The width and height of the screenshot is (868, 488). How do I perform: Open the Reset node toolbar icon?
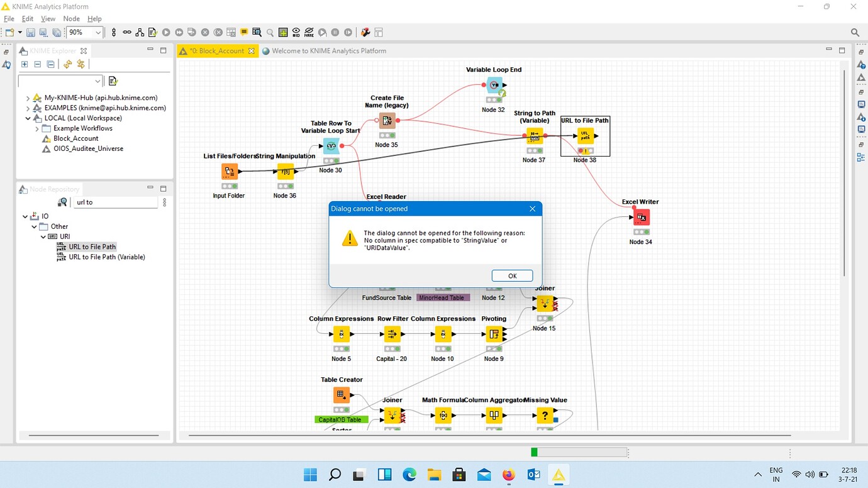click(x=231, y=32)
